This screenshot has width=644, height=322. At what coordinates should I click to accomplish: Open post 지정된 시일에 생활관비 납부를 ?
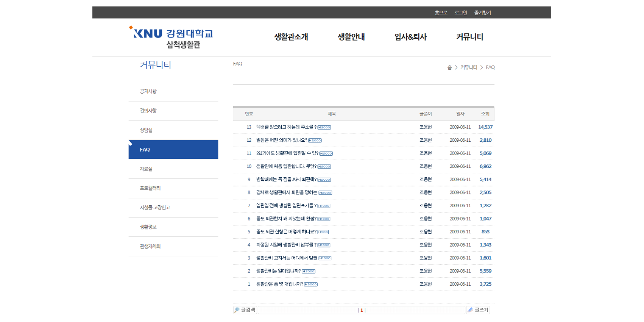click(286, 245)
